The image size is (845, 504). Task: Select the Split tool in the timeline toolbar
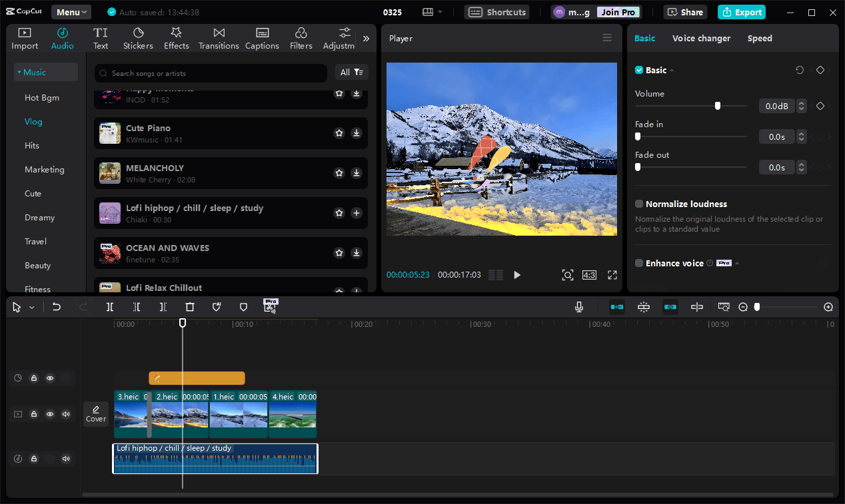point(111,306)
